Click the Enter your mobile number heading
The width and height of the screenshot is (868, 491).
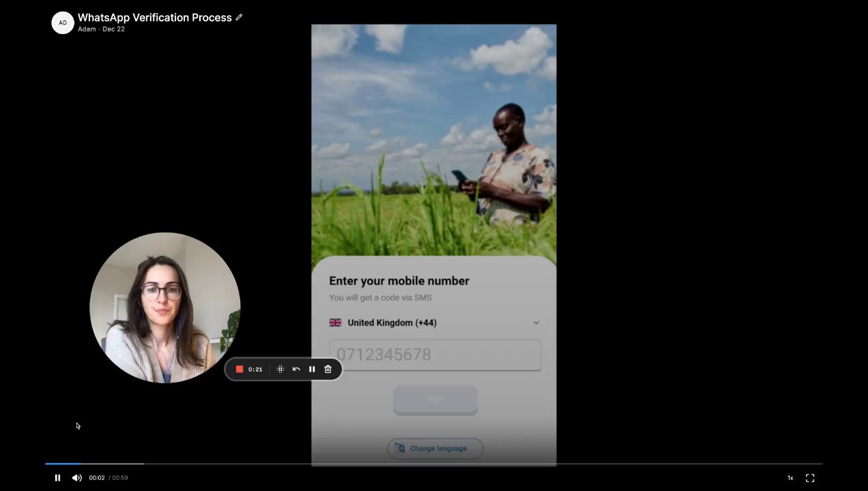tap(399, 281)
